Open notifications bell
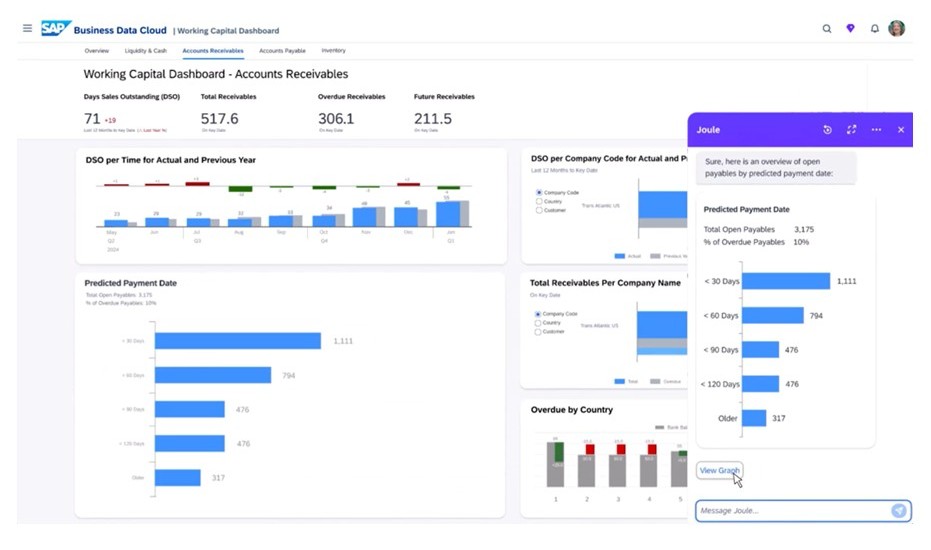 875,29
